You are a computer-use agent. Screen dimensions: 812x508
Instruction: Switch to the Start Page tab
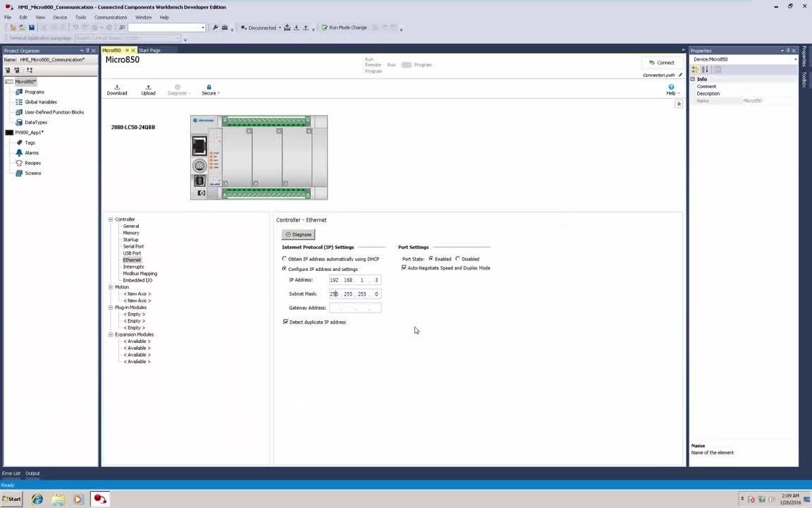pos(149,50)
